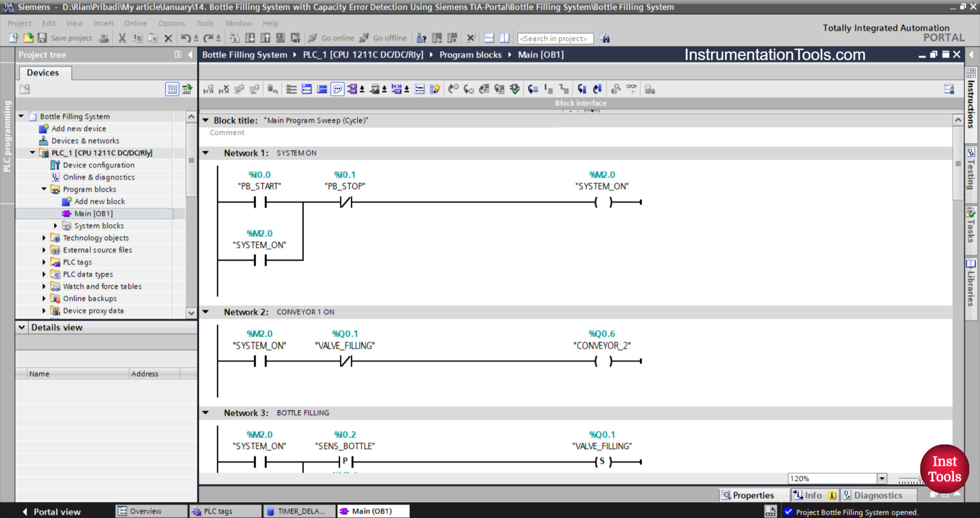Click the Search in project field
Image resolution: width=980 pixels, height=518 pixels.
(x=555, y=38)
